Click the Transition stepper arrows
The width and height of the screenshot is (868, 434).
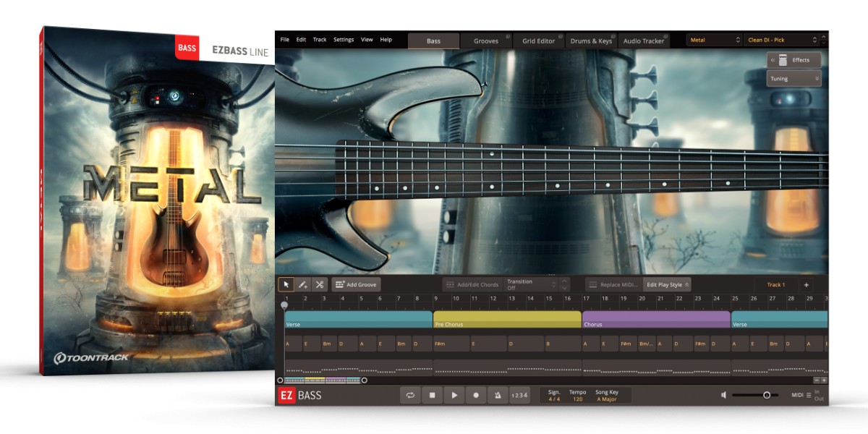coord(565,285)
